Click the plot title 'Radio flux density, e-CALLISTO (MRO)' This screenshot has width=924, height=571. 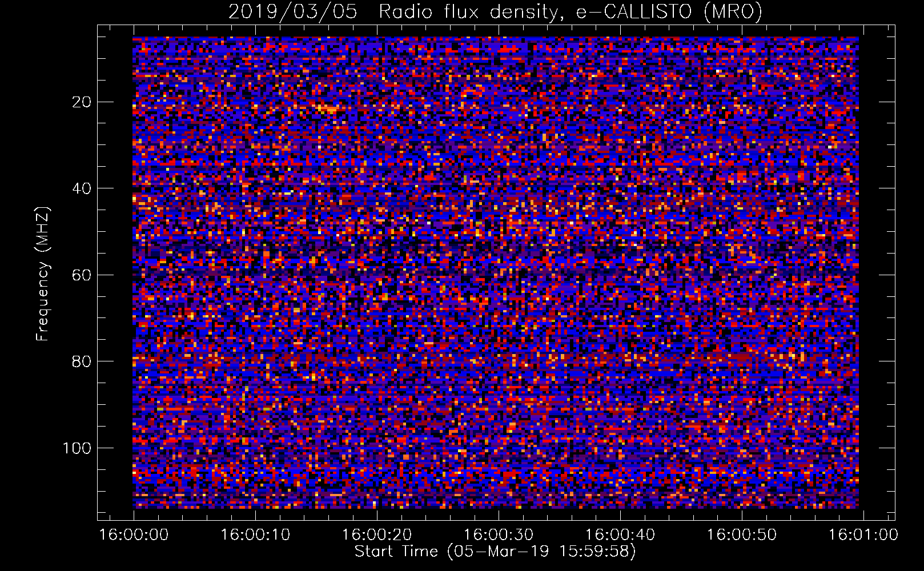pyautogui.click(x=571, y=12)
